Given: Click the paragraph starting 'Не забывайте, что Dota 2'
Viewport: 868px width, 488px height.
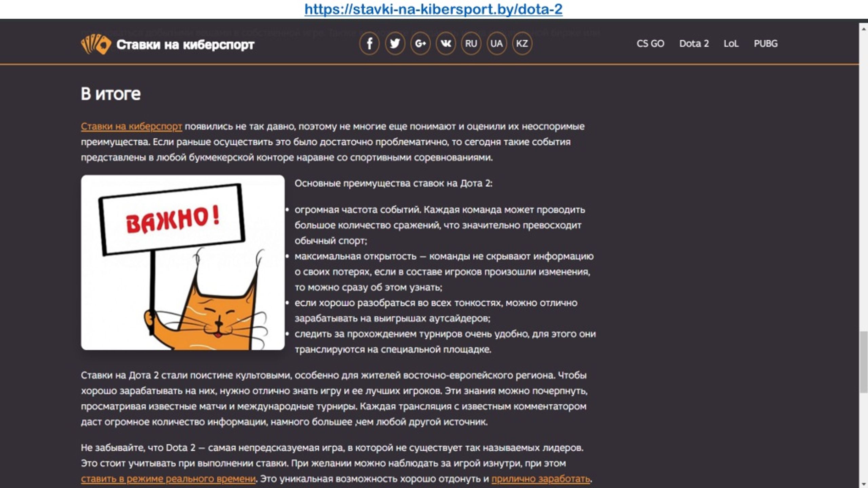Looking at the screenshot, I should pos(336,463).
